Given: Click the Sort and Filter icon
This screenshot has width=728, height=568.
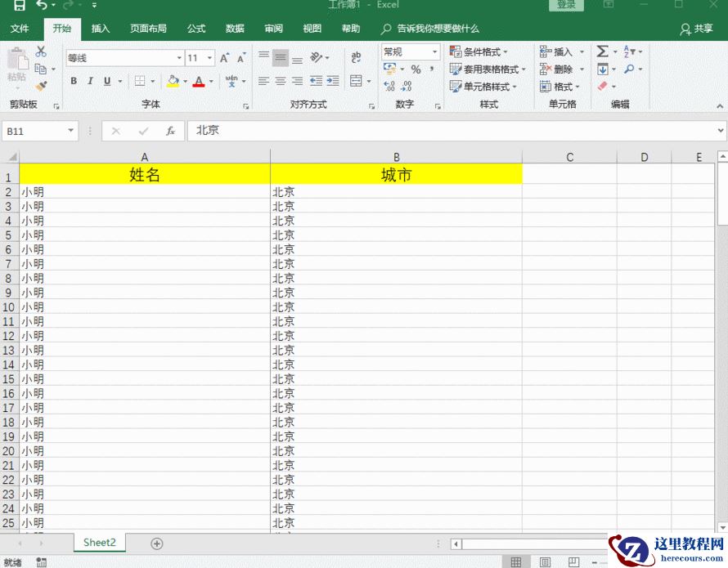Looking at the screenshot, I should tap(629, 51).
